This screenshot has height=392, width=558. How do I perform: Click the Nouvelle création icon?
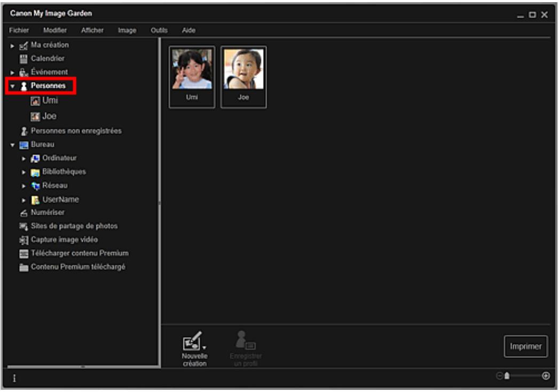(x=192, y=341)
